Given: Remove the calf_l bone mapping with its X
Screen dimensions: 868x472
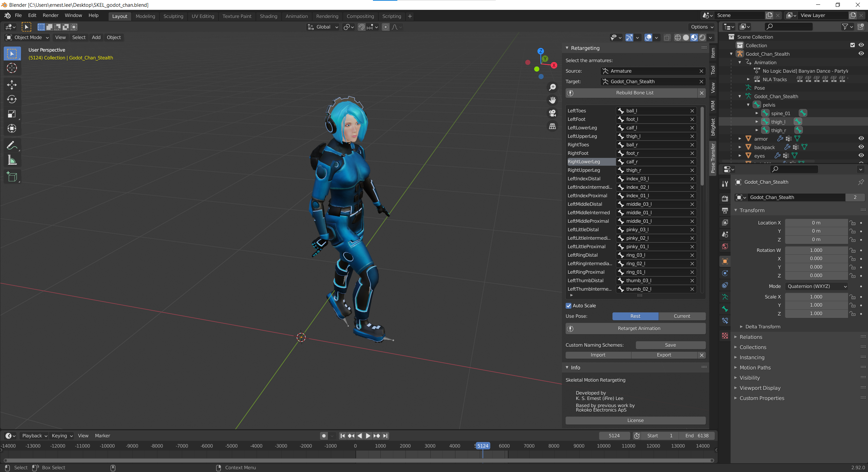Looking at the screenshot, I should point(692,128).
